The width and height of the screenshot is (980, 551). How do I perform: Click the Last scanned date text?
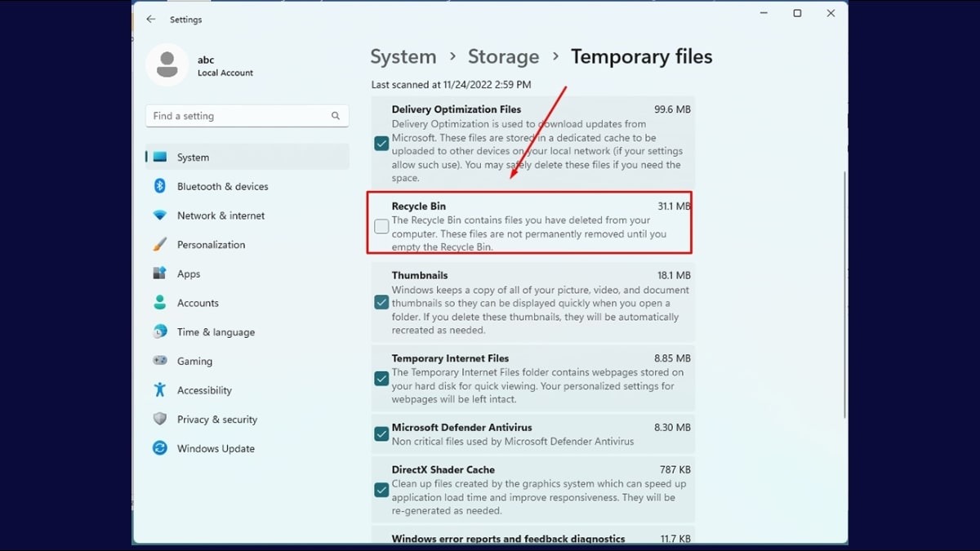[451, 84]
